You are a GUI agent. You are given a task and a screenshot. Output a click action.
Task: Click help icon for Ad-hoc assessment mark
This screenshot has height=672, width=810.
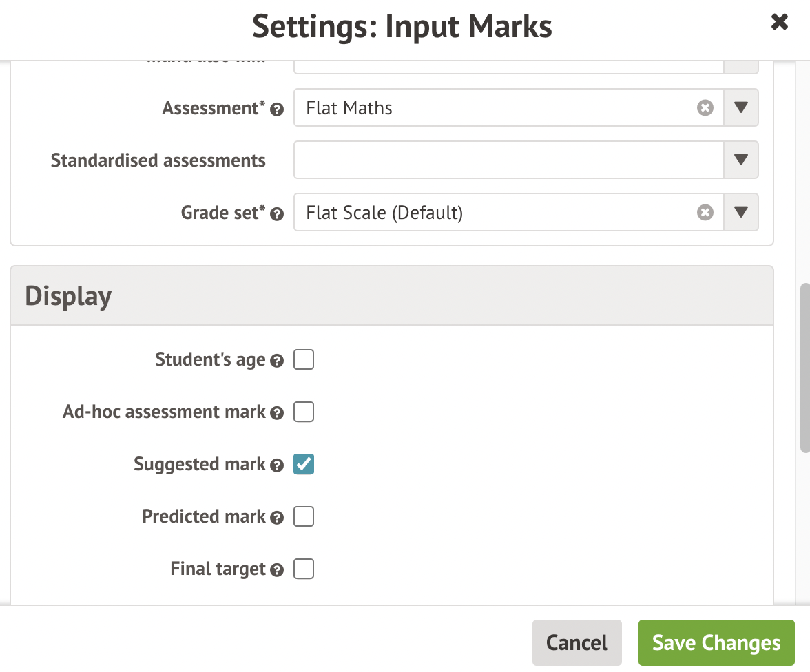pos(277,413)
